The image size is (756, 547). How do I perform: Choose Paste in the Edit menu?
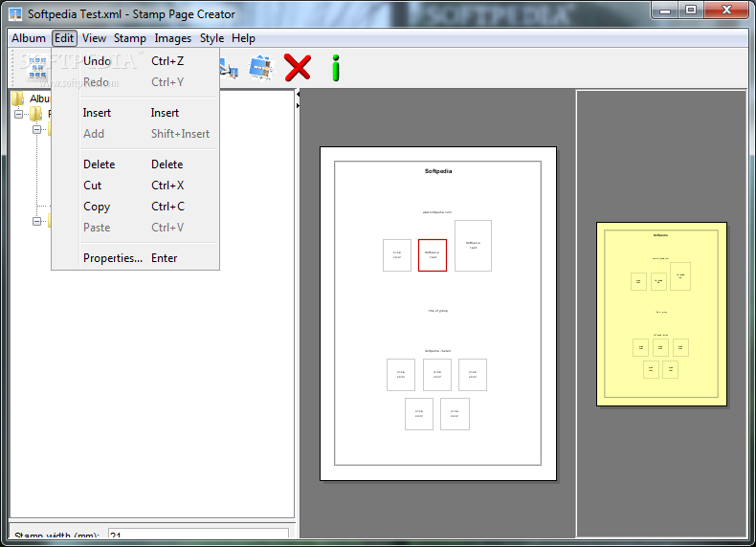pos(136,228)
